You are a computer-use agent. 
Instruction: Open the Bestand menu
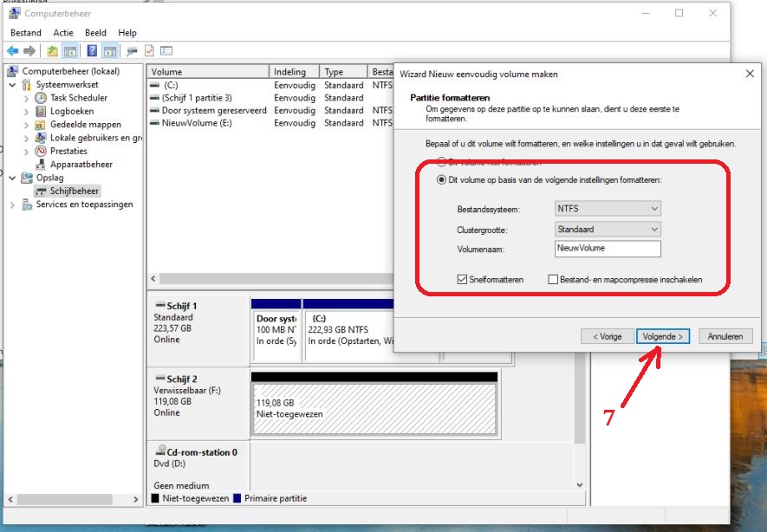(26, 33)
